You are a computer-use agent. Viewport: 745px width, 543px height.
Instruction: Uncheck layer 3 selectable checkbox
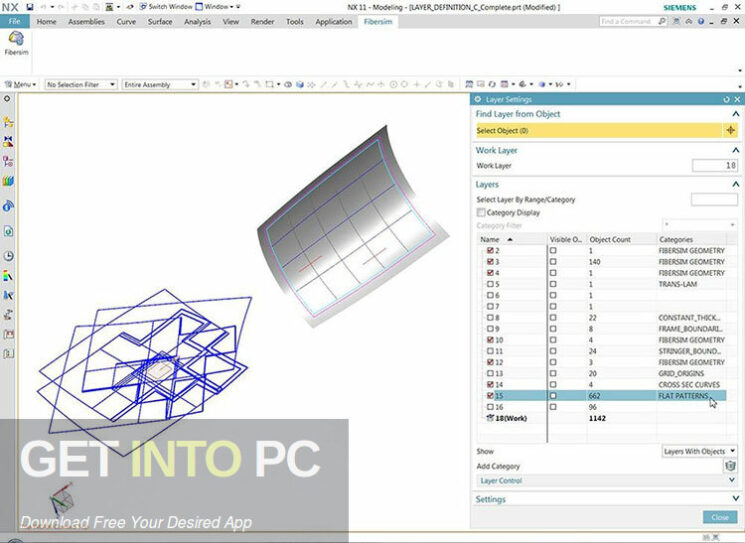tap(490, 262)
